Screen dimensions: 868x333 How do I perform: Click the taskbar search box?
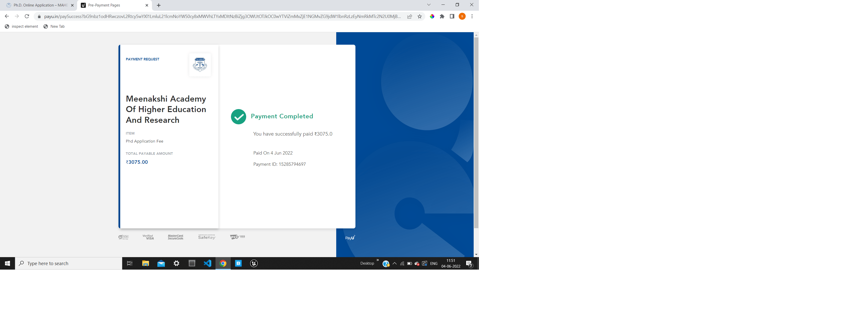(69, 264)
